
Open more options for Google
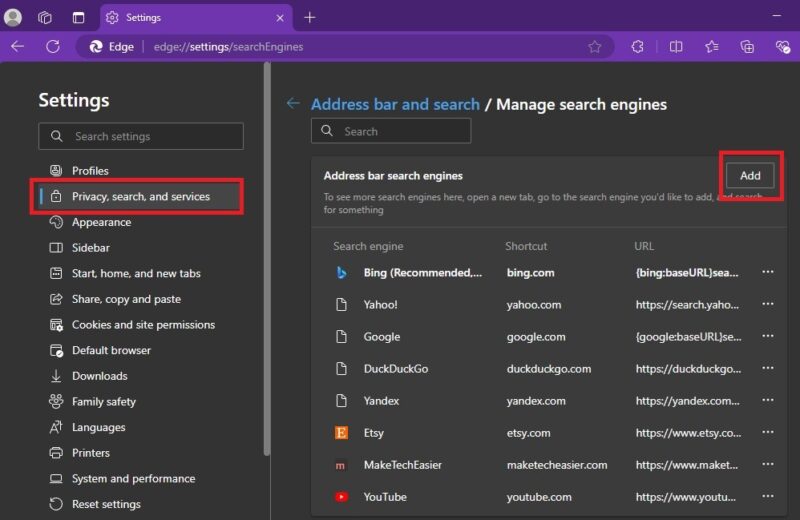(768, 336)
